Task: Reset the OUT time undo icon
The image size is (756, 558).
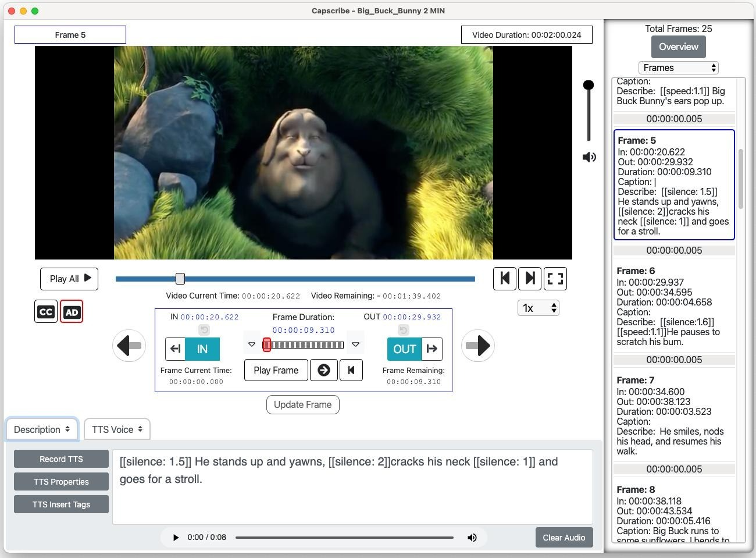Action: (x=404, y=330)
